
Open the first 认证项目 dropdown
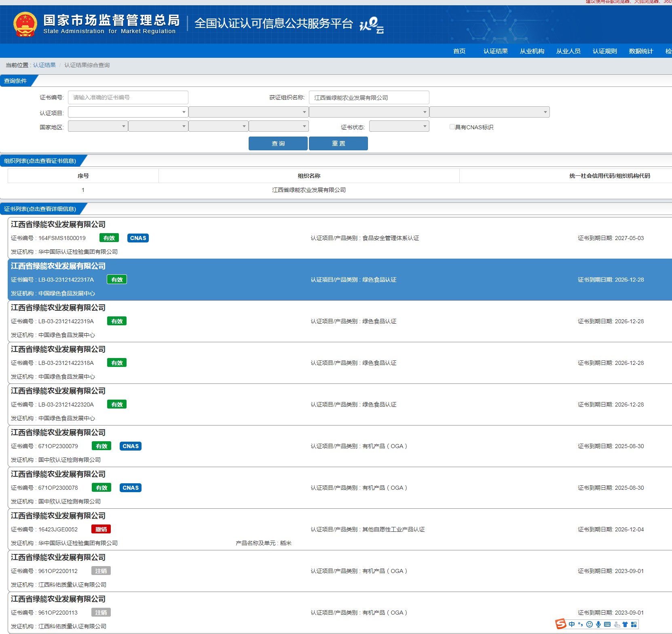[127, 112]
